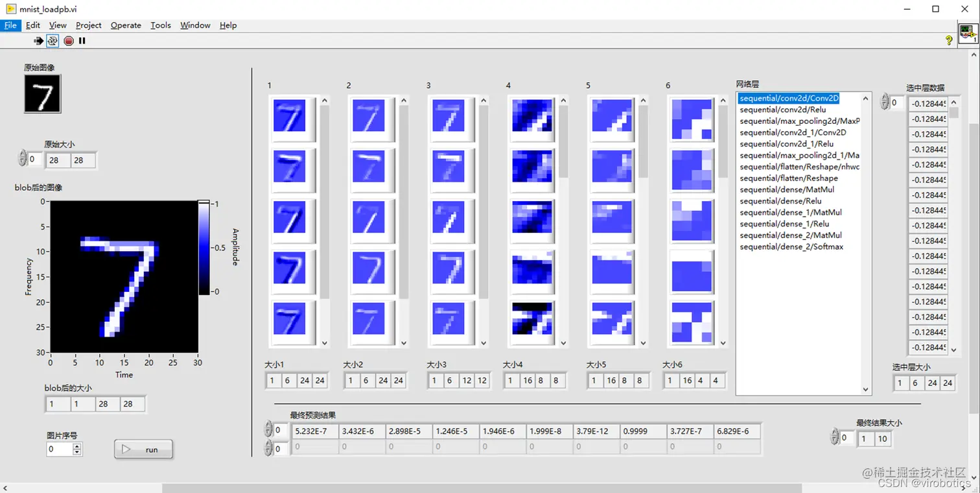Click the 原始图像 thumbnail of digit 7
This screenshot has height=493, width=980.
click(x=42, y=94)
